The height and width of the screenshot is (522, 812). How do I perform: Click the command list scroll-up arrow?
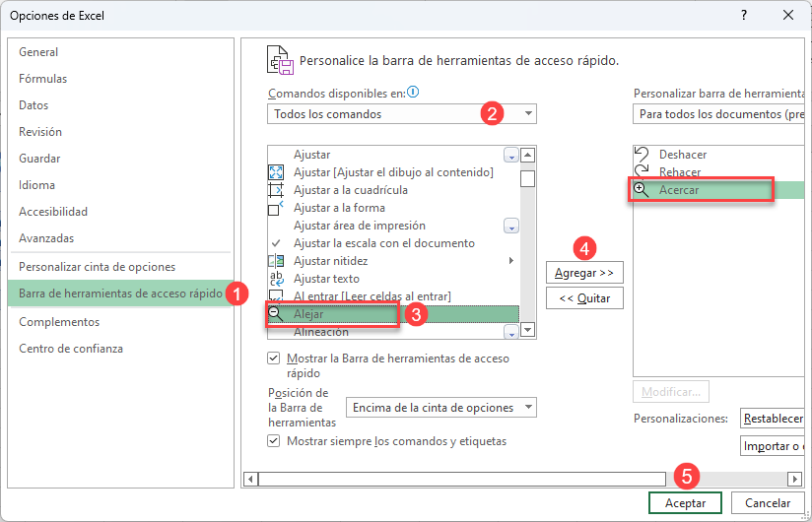(x=527, y=155)
